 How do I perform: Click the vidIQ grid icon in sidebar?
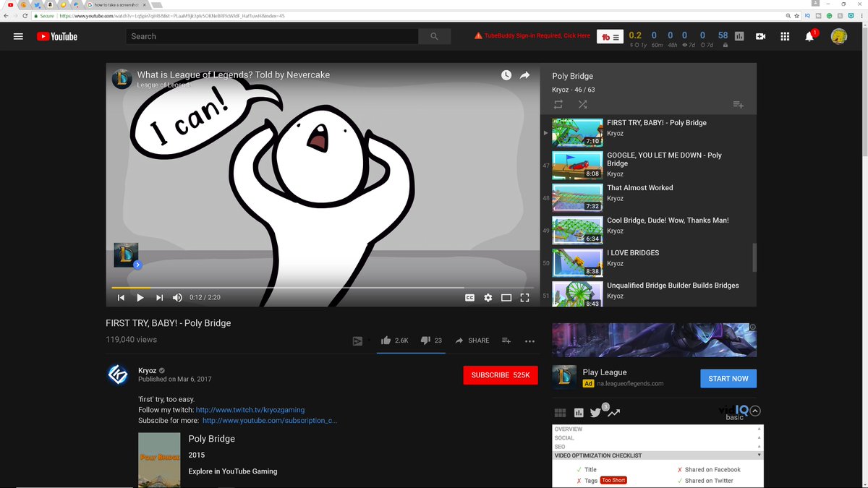[x=560, y=413]
